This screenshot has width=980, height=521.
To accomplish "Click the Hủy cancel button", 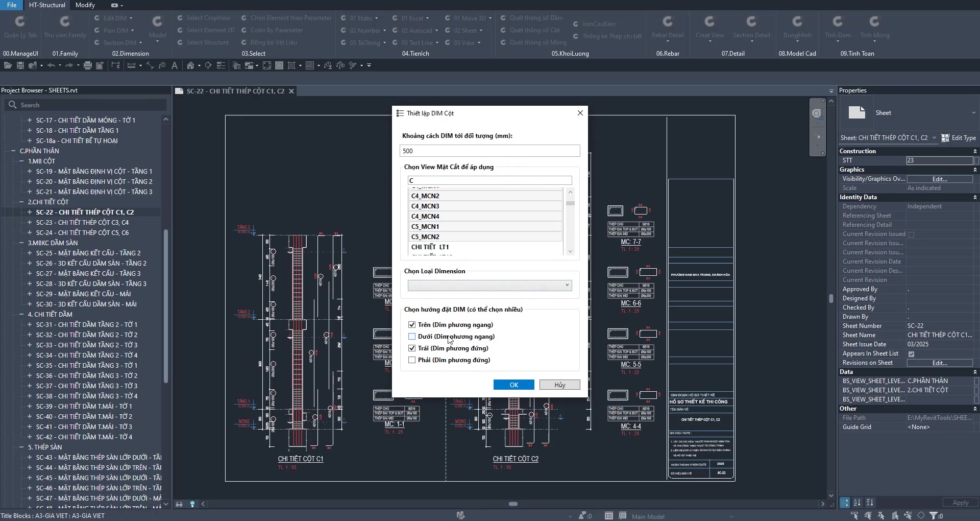I will pos(560,385).
